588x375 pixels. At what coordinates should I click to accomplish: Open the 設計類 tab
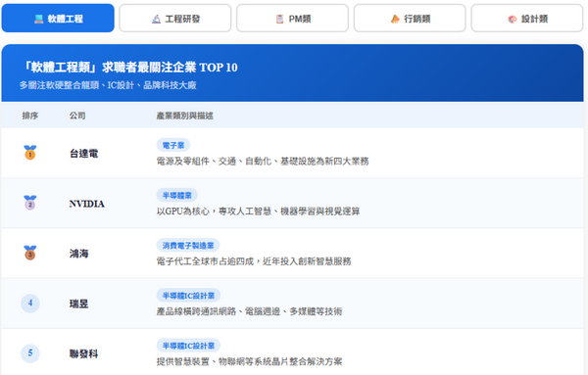(527, 19)
